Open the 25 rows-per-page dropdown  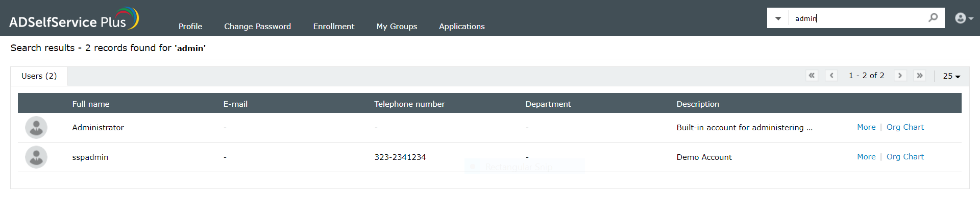[x=951, y=76]
